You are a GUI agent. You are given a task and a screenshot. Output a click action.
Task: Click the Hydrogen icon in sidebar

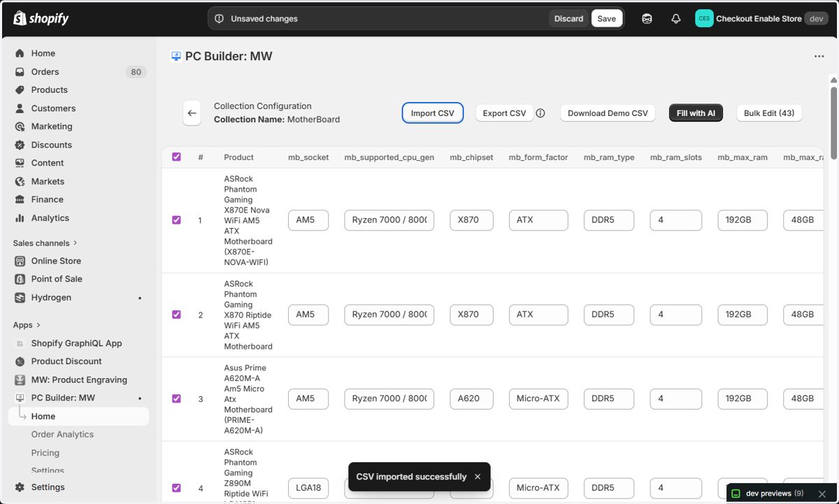[20, 297]
